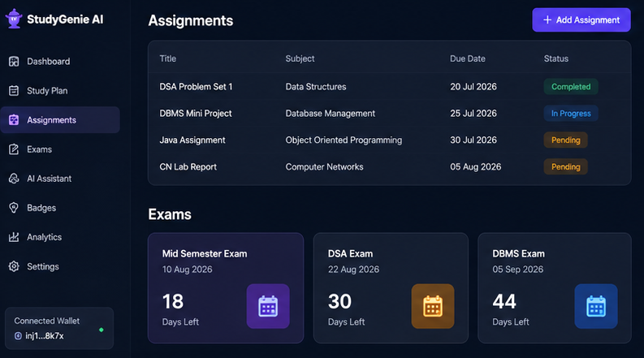Select the Assignments sidebar item
644x358 pixels.
pos(60,120)
